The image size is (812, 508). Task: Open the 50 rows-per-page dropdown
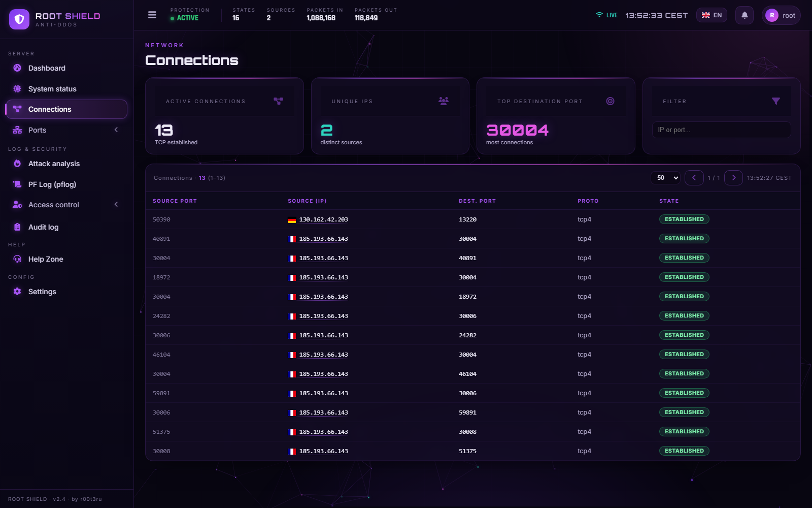pyautogui.click(x=665, y=178)
